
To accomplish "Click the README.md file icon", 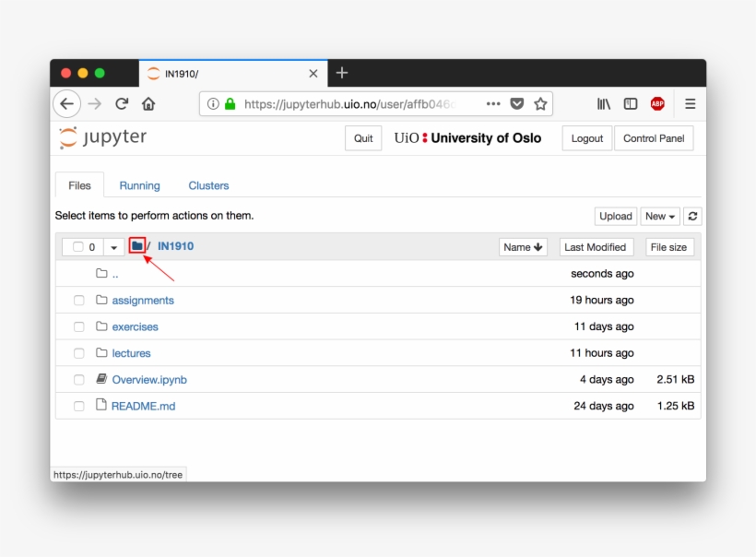I will (102, 406).
